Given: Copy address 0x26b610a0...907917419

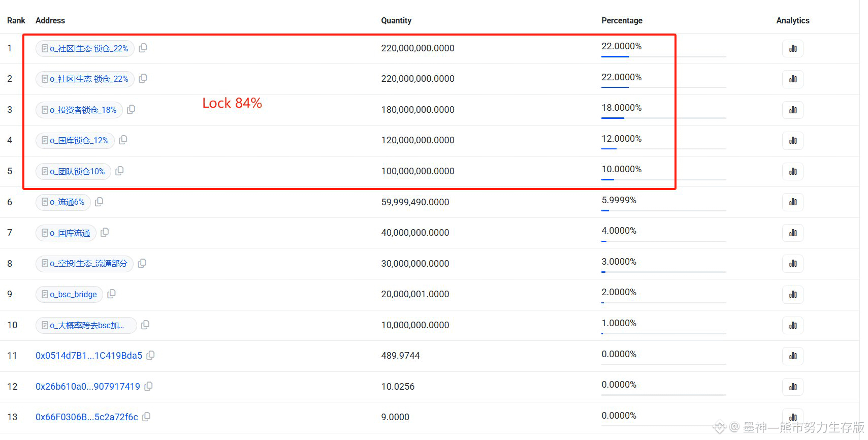Looking at the screenshot, I should (x=148, y=386).
